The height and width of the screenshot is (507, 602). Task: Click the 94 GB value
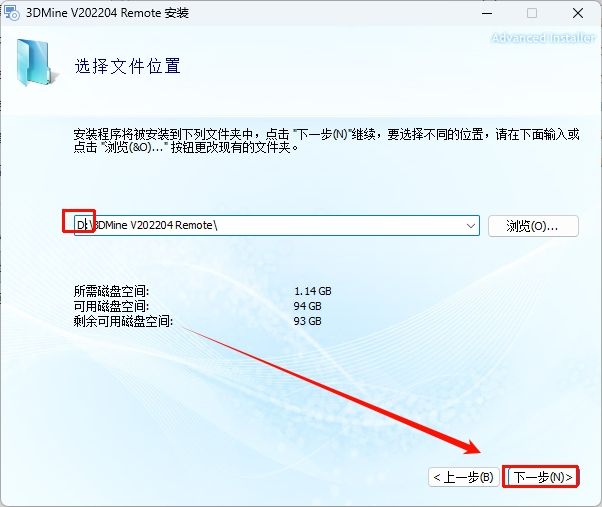pos(307,306)
